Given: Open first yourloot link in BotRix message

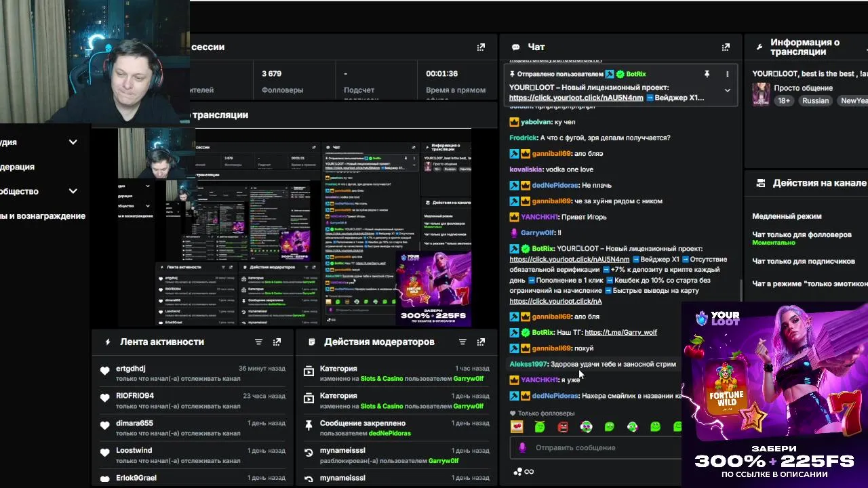Looking at the screenshot, I should click(570, 259).
